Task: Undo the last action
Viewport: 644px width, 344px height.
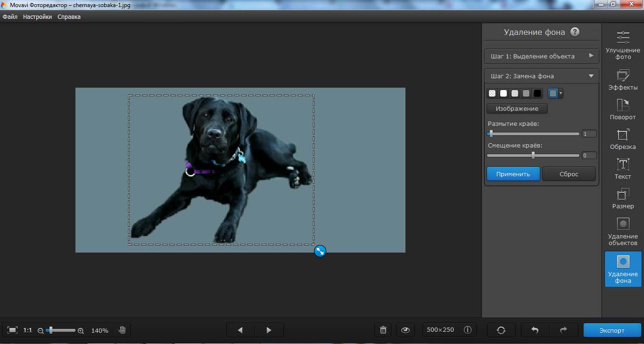Action: [535, 330]
